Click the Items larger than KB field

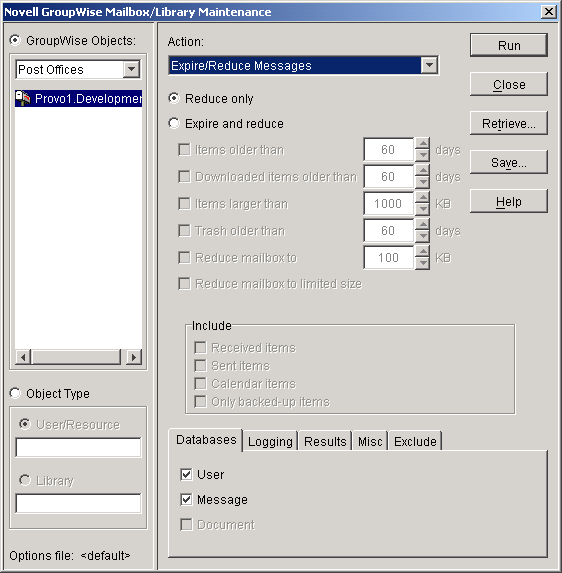point(388,204)
